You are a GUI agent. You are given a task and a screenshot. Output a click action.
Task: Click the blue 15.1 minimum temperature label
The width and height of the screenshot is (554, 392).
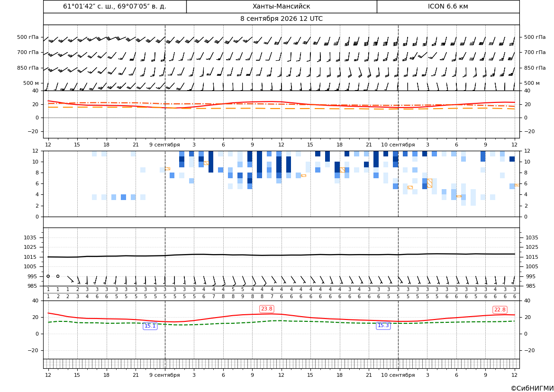[x=150, y=326]
